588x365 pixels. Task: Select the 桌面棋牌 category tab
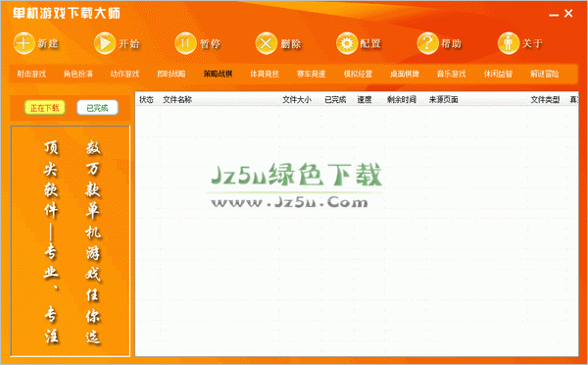point(405,74)
